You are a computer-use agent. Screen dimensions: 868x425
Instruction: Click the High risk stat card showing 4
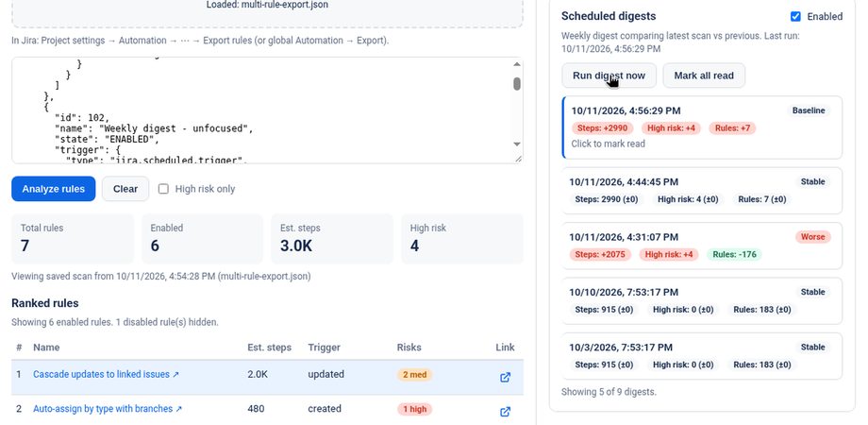coord(462,239)
